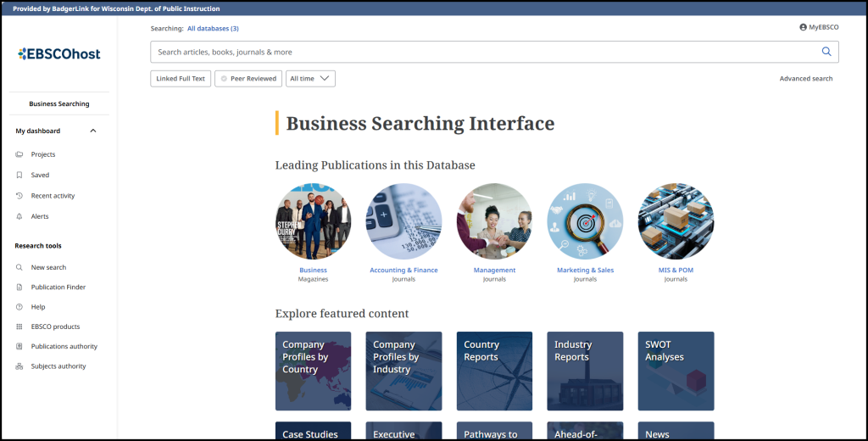The width and height of the screenshot is (868, 441).
Task: Select New search under Research tools
Action: (48, 267)
